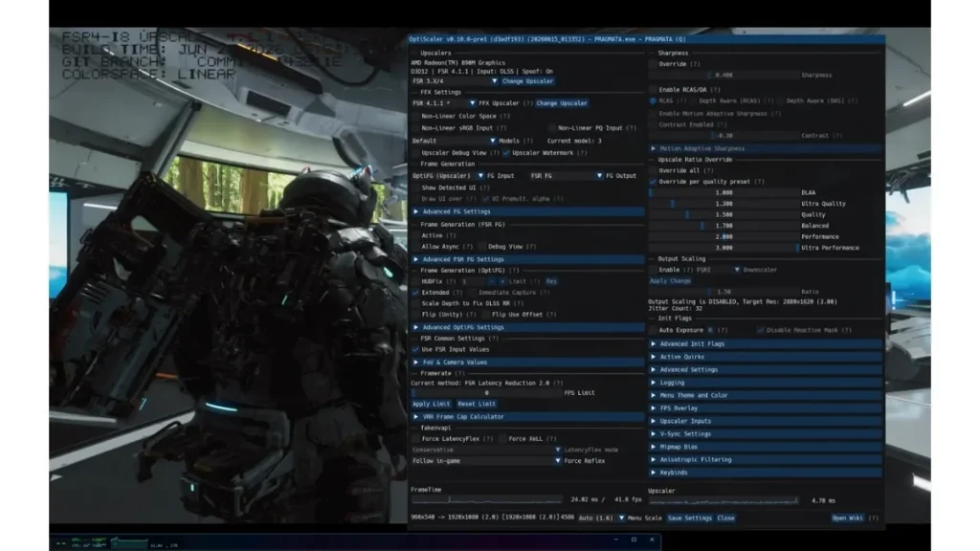Open the FSR 3.X/4 upscaler dropdown

[x=455, y=81]
